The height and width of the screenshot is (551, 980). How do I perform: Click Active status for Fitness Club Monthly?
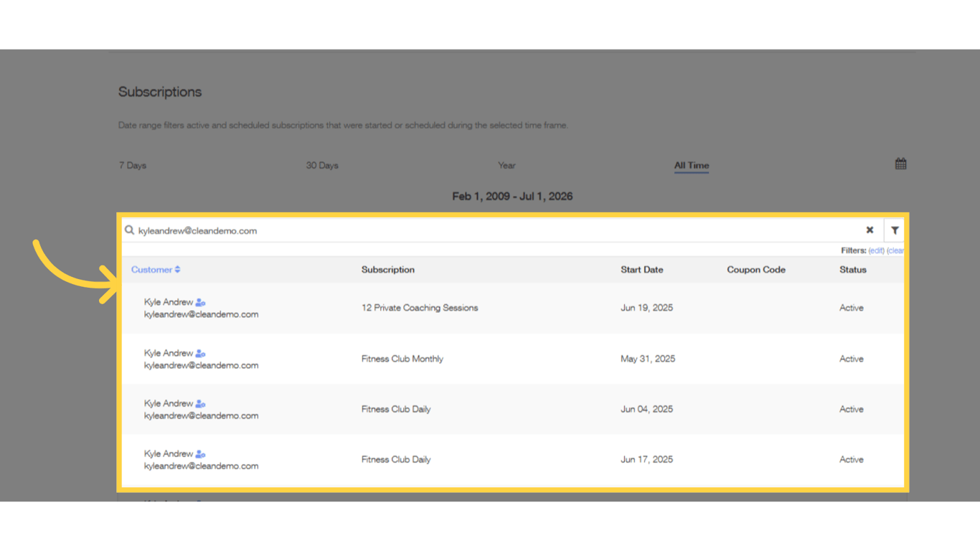[851, 359]
